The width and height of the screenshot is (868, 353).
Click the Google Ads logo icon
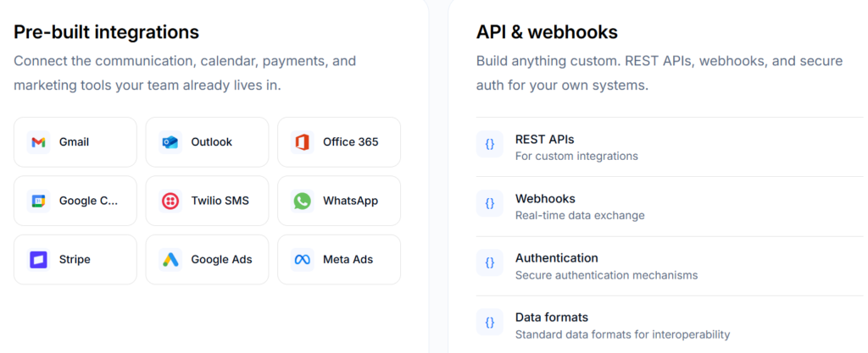point(170,260)
